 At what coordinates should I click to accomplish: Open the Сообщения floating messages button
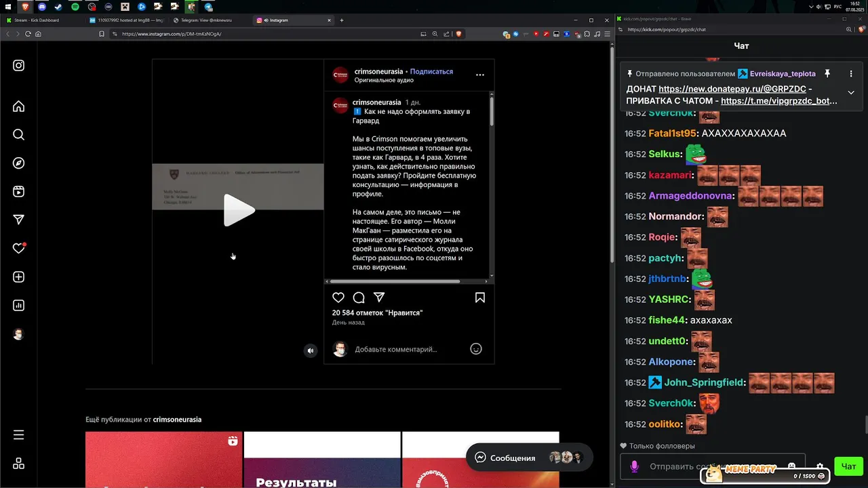point(529,457)
